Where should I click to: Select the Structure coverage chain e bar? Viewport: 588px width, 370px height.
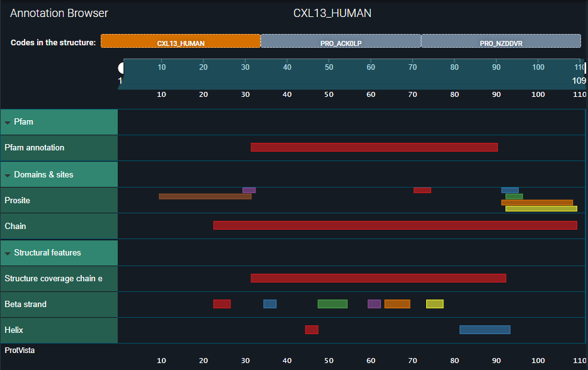[378, 278]
